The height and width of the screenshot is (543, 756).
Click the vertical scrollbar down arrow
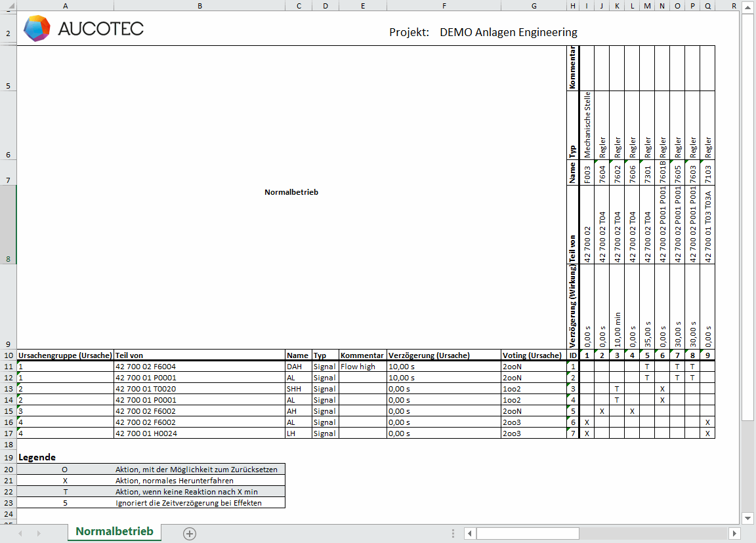click(x=747, y=518)
